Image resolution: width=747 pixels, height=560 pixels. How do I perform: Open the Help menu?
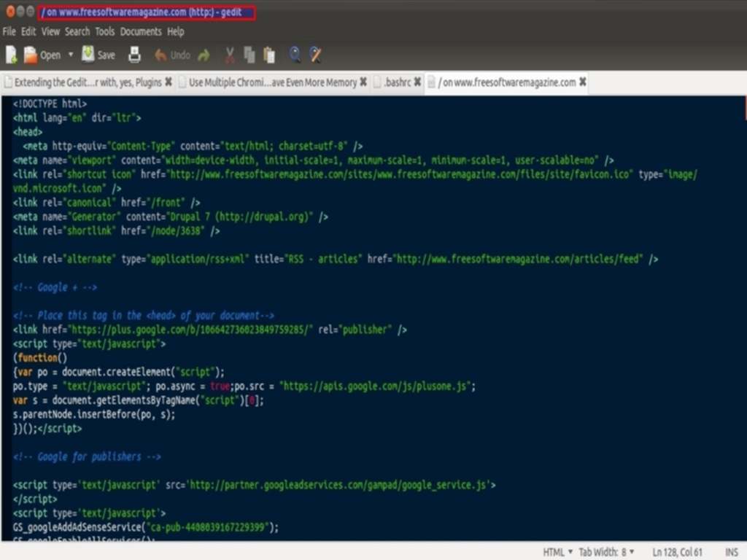tap(176, 31)
